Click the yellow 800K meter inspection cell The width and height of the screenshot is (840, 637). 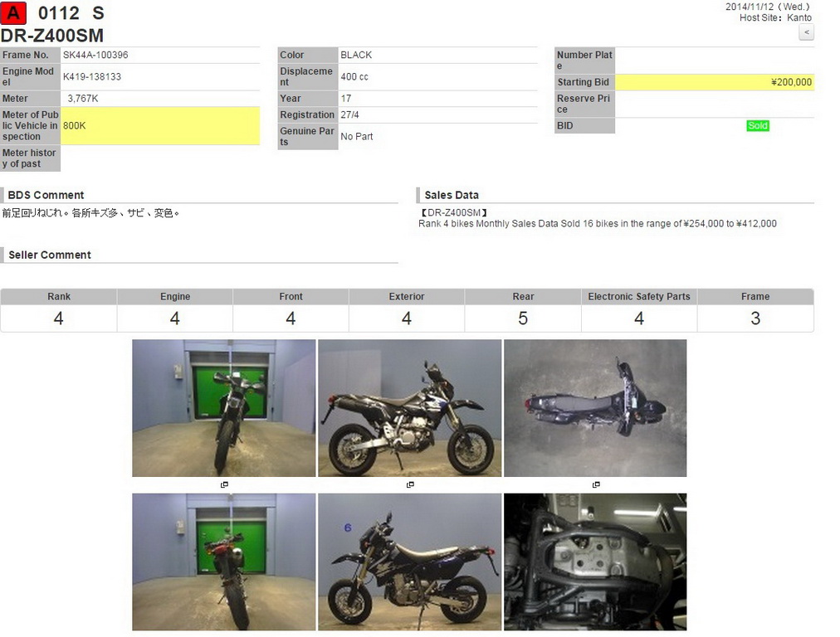click(160, 125)
